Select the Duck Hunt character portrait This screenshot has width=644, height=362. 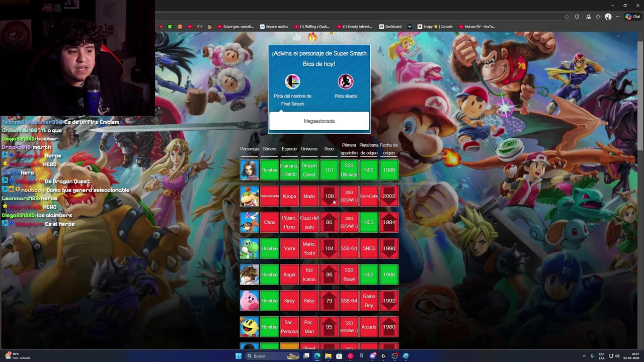pos(250,222)
